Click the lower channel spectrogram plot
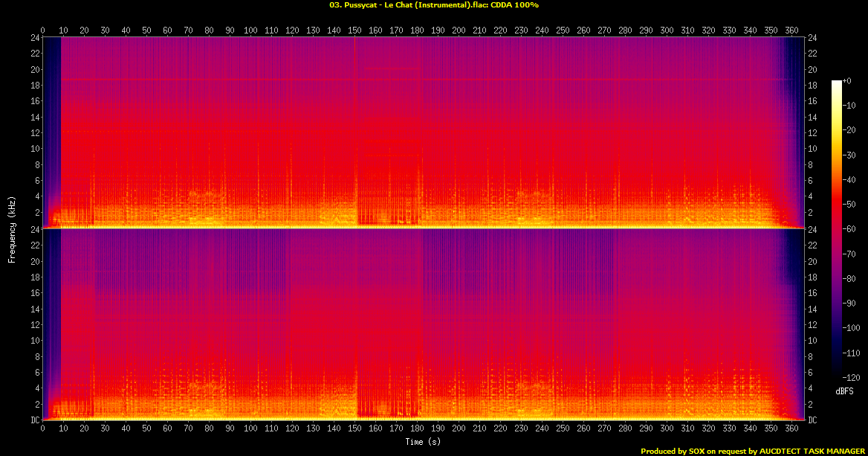This screenshot has height=456, width=868. click(x=423, y=324)
